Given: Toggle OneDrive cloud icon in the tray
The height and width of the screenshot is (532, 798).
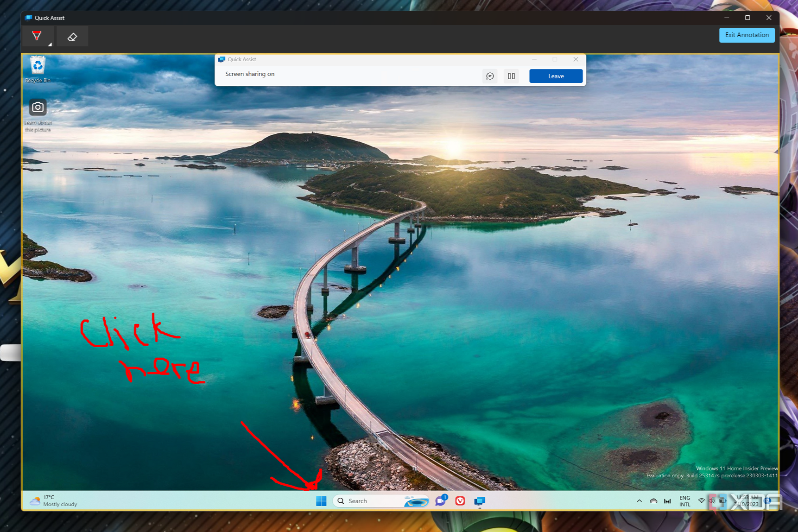Looking at the screenshot, I should point(653,501).
